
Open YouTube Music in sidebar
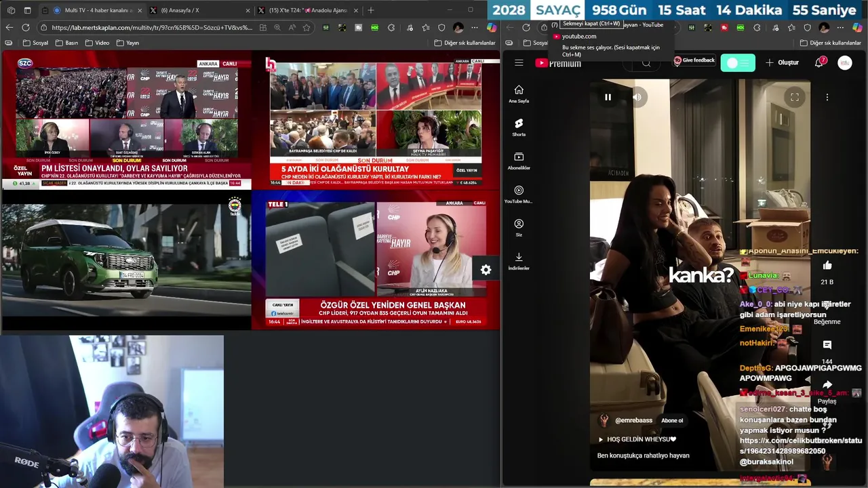[519, 194]
